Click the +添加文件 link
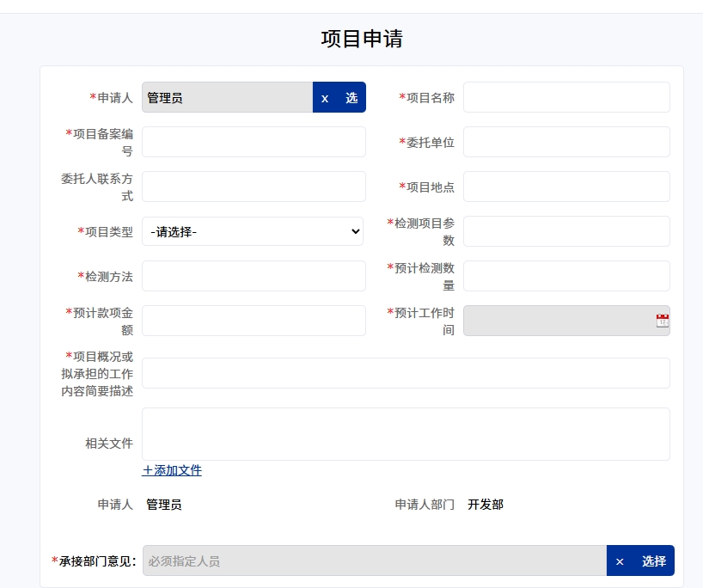Viewport: 703px width, 588px height. point(172,470)
